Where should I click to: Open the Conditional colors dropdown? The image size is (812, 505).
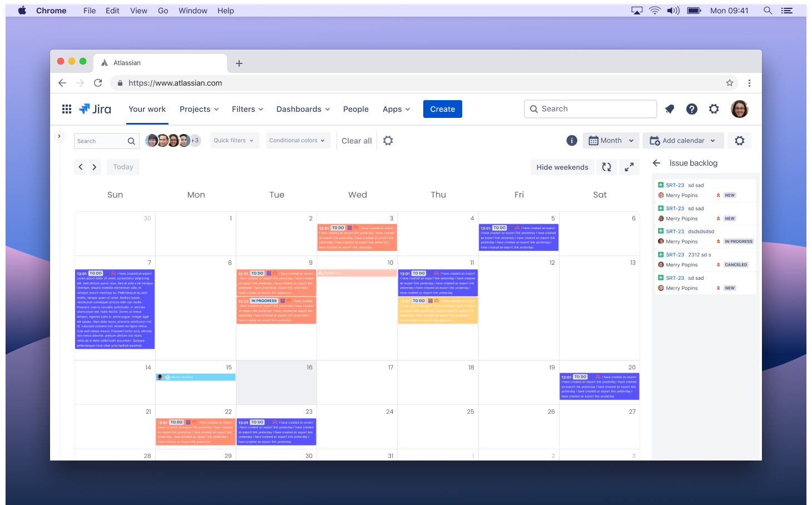297,141
